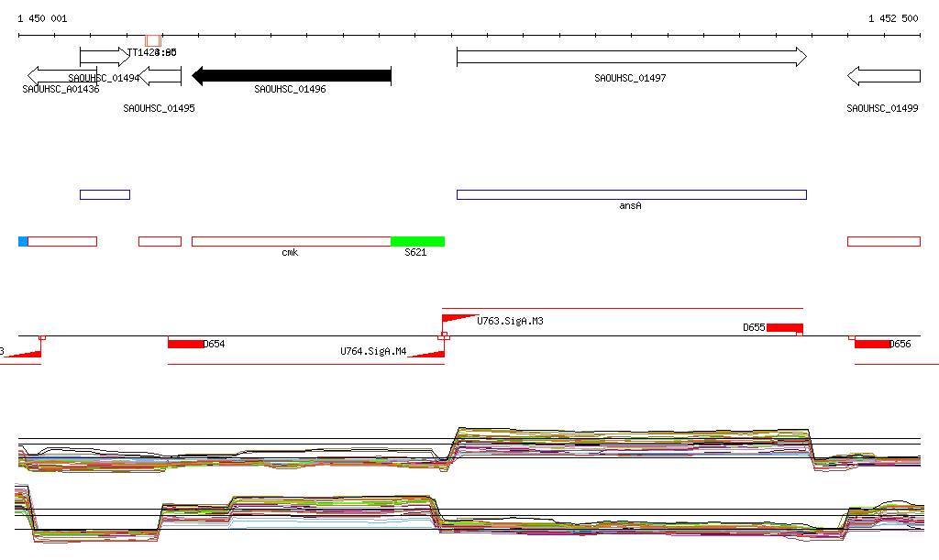This screenshot has height=560, width=939.
Task: Click the start coordinate 1 450 001 label
Action: [42, 18]
